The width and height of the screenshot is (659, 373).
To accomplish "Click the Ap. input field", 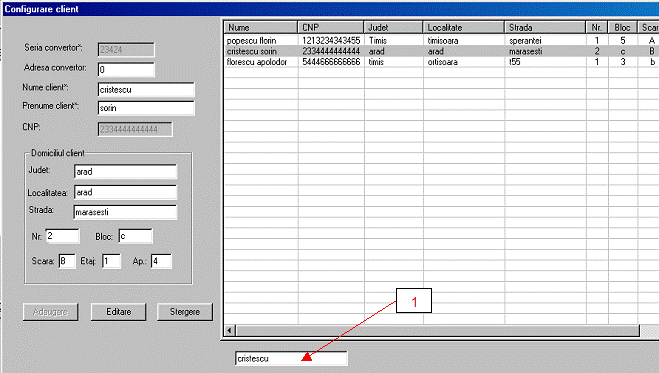I will pos(161,261).
